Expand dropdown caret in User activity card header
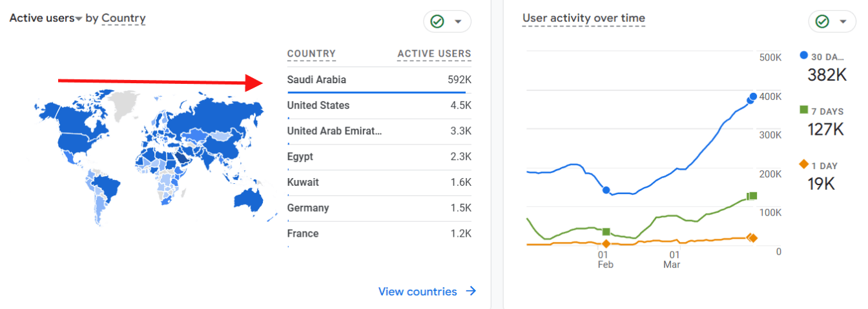Viewport: 868px width, 309px height. point(843,21)
